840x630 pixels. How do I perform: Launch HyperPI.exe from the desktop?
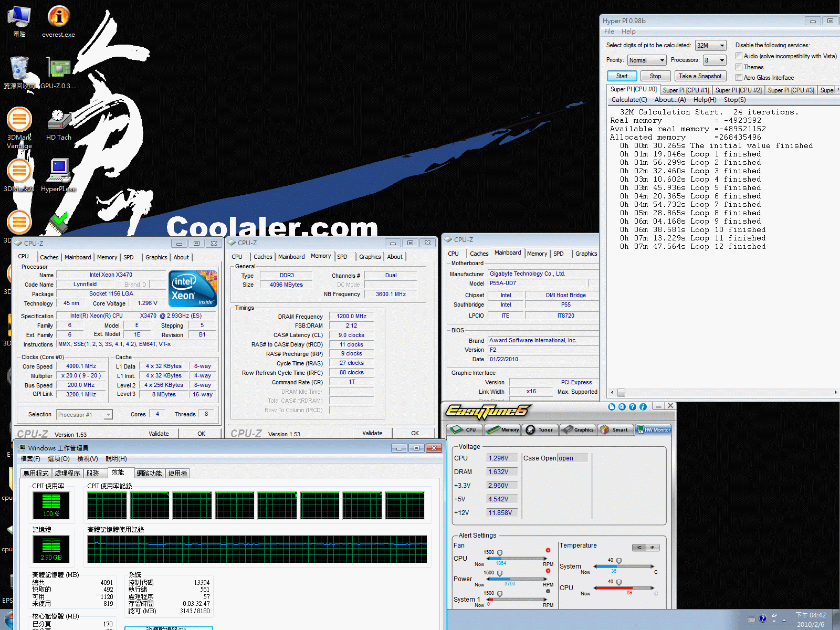coord(58,175)
